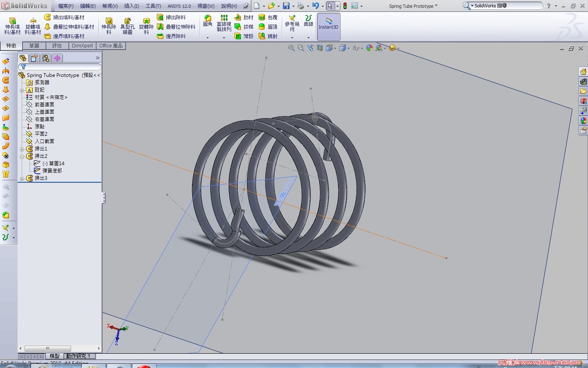The image size is (588, 368).
Task: Choose 疊層拉伸除料 lofted cut tool
Action: [x=176, y=27]
